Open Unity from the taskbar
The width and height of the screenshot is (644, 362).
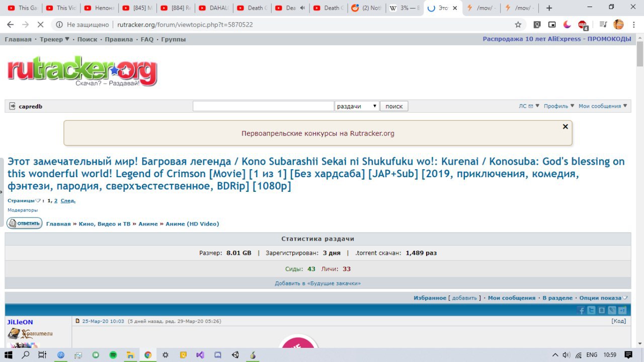[x=235, y=354]
